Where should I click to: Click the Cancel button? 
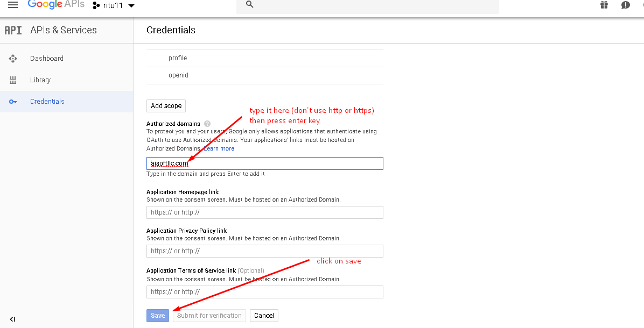tap(264, 315)
